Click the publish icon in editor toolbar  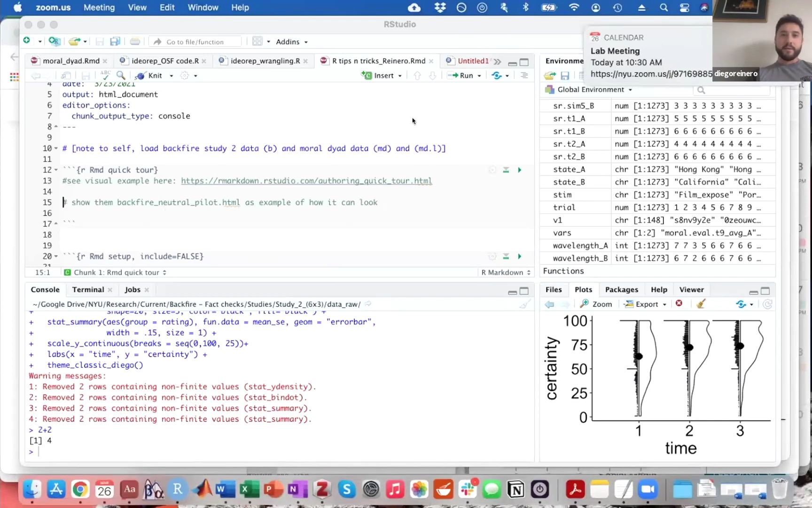point(497,75)
